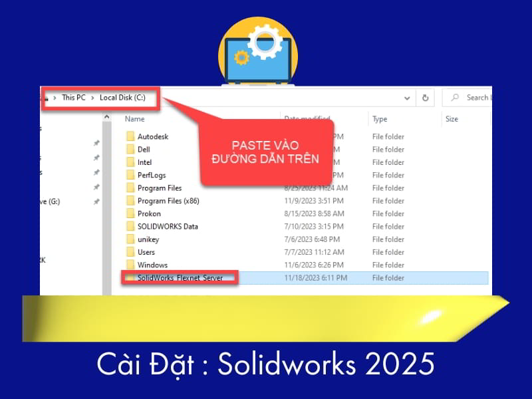Image resolution: width=532 pixels, height=399 pixels.
Task: Unpin the Drive (G:) from Quick access
Action: coord(96,201)
